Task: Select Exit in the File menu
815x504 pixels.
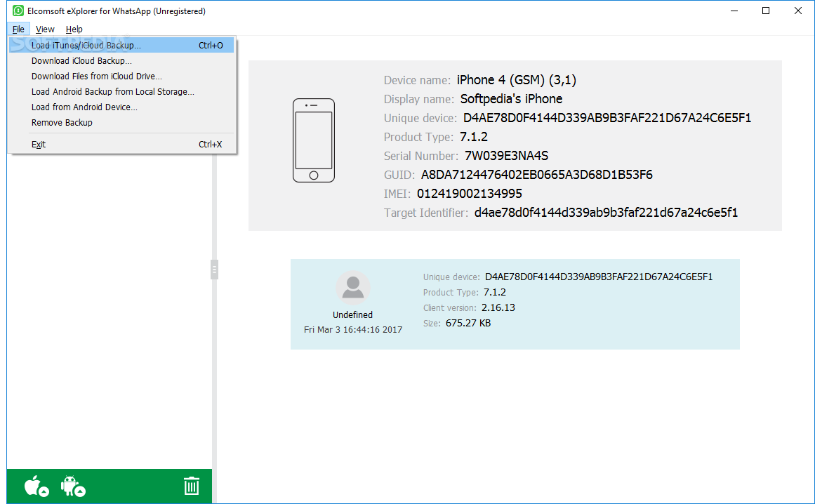Action: [121, 145]
